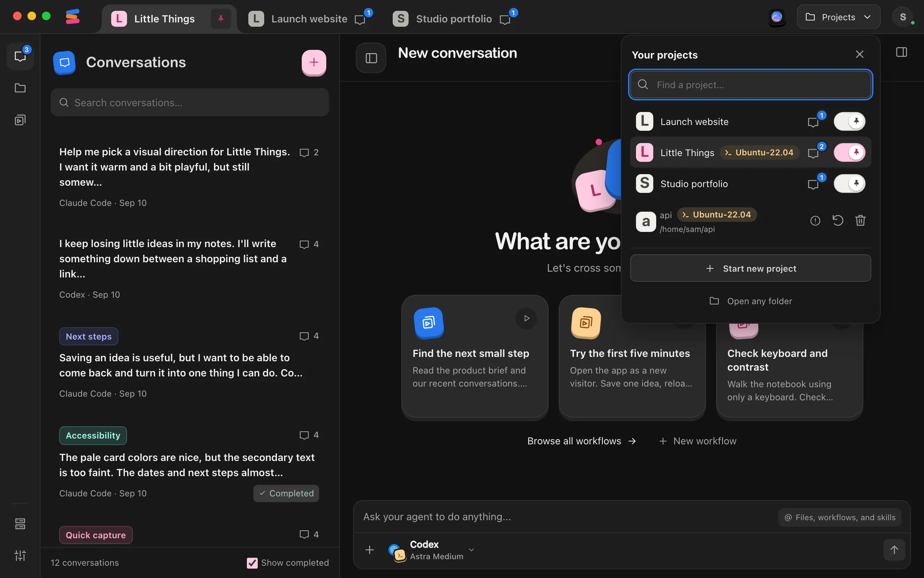Uncheck the Show completed checkbox
This screenshot has height=578, width=924.
tap(252, 563)
